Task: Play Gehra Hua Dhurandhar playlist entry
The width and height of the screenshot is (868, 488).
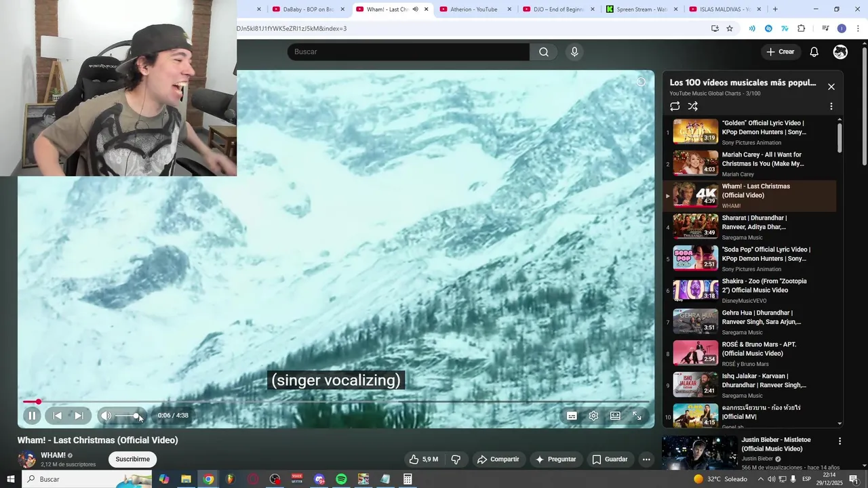Action: pyautogui.click(x=749, y=322)
